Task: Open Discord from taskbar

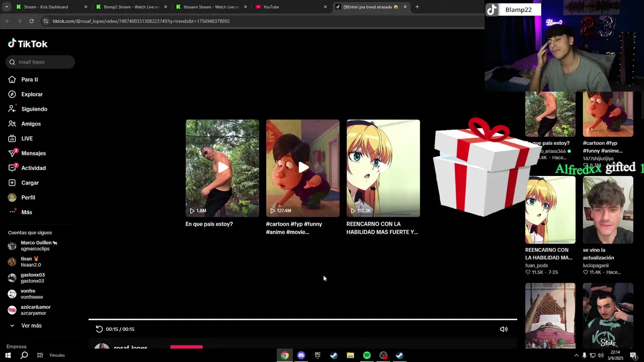Action: 301,355
